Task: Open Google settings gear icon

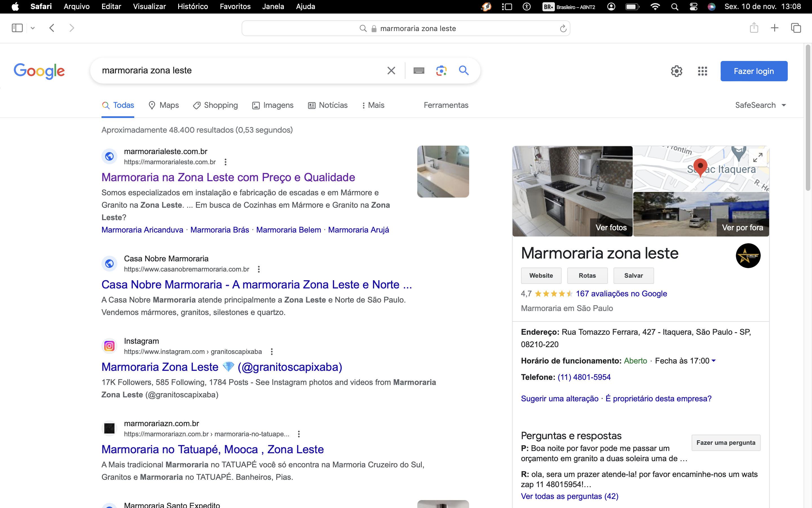Action: tap(676, 71)
